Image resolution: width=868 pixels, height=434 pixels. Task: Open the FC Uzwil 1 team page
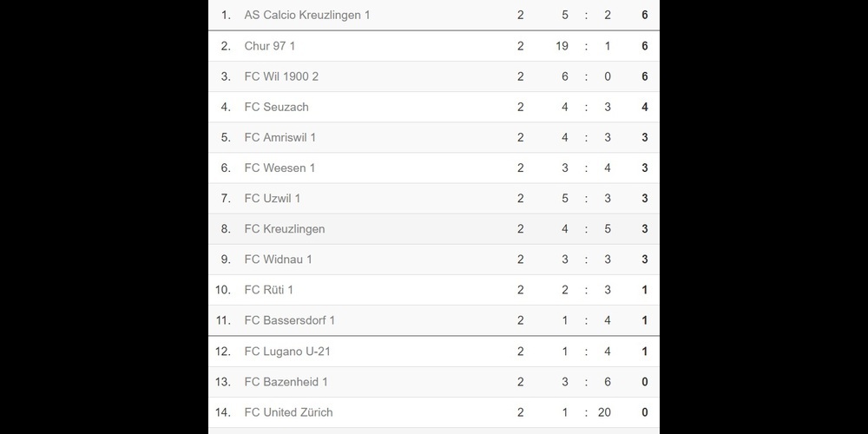pos(273,198)
